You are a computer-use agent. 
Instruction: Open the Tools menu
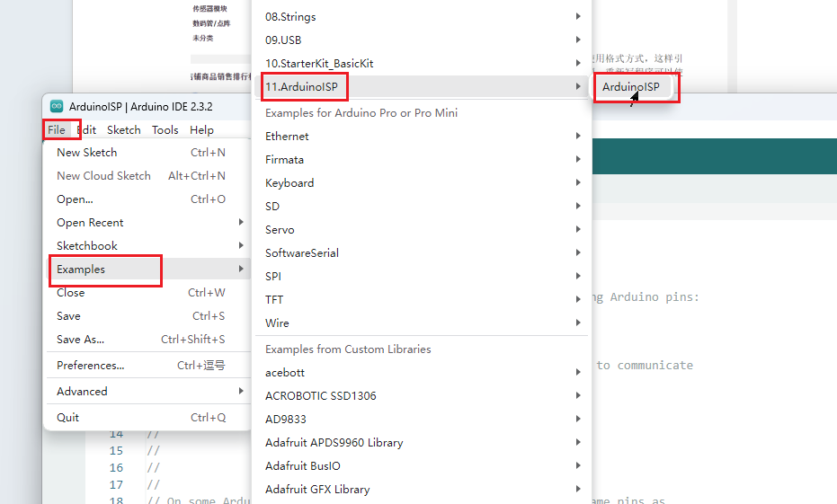point(165,130)
